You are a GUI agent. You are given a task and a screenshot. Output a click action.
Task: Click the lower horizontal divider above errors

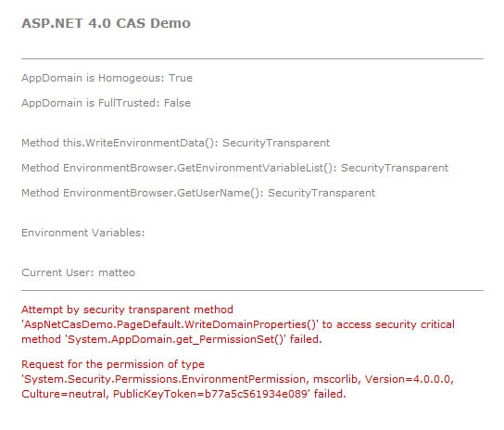[x=252, y=290]
